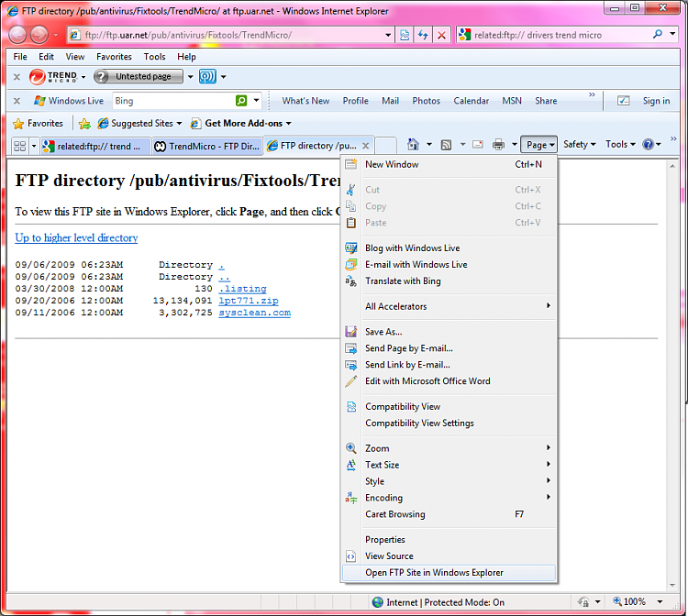Open the recent pages dropdown arrow
The height and width of the screenshot is (616, 688).
(x=55, y=35)
